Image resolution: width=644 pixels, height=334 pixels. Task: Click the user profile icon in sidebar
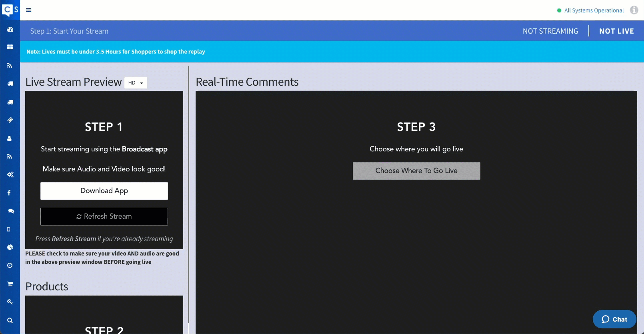pyautogui.click(x=10, y=139)
